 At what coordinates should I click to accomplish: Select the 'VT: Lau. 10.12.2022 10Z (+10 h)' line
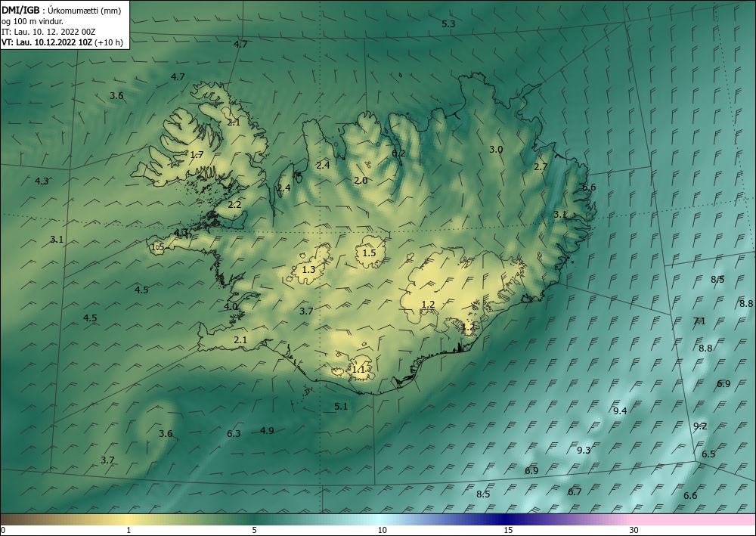[62, 42]
